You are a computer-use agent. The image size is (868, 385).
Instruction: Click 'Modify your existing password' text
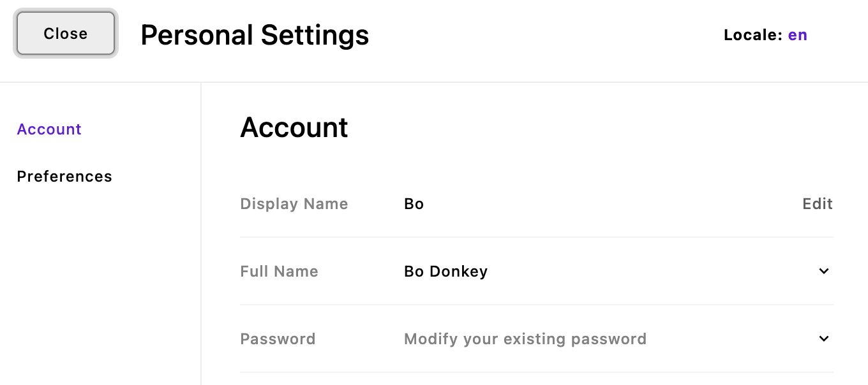pos(525,338)
